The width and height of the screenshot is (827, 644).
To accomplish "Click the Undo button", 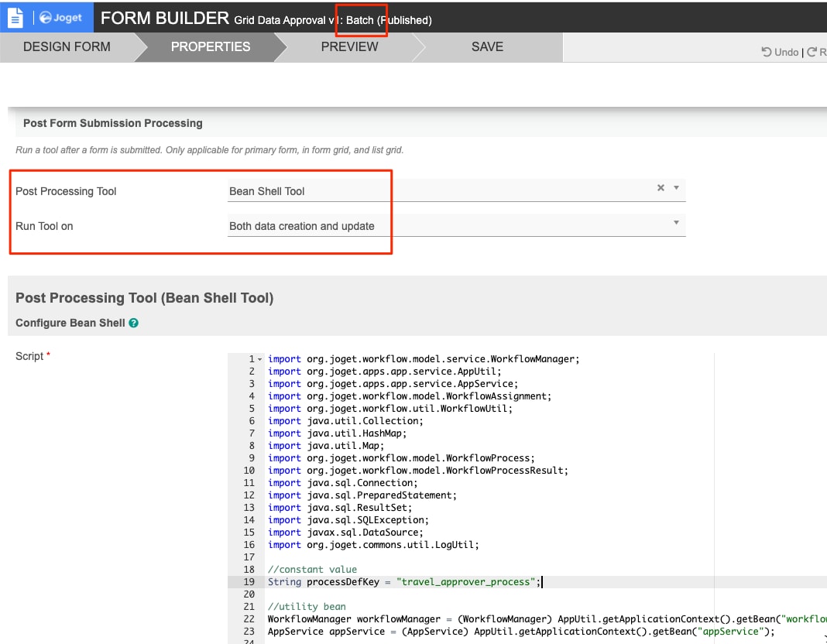I will 780,52.
